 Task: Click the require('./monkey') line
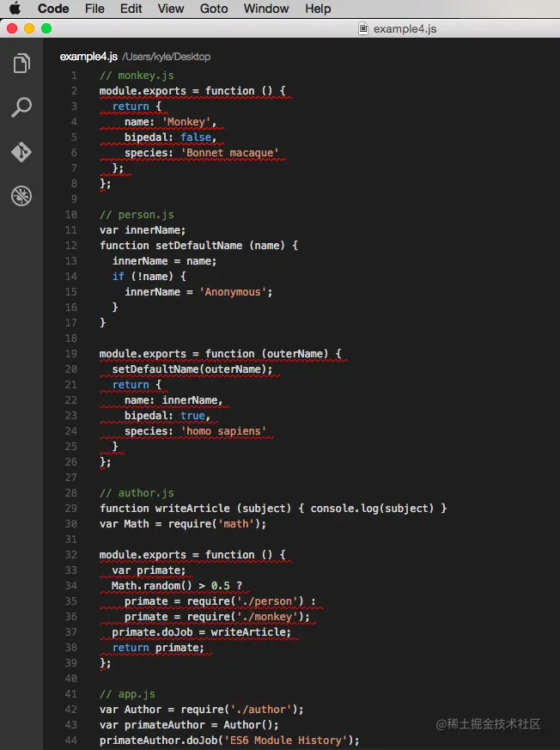[x=217, y=617]
